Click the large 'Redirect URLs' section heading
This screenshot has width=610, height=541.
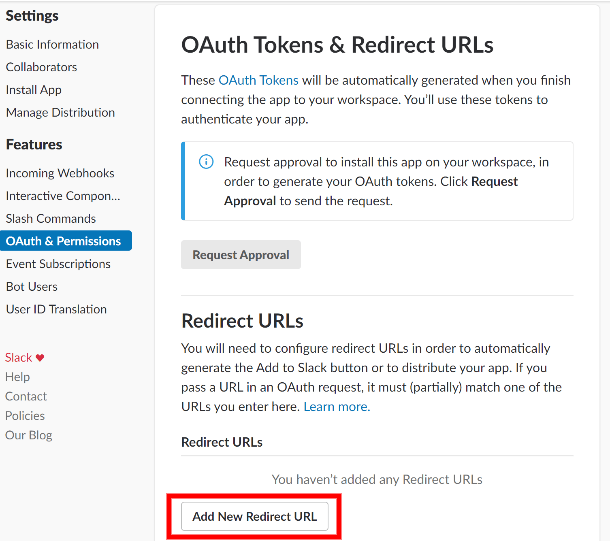tap(242, 321)
